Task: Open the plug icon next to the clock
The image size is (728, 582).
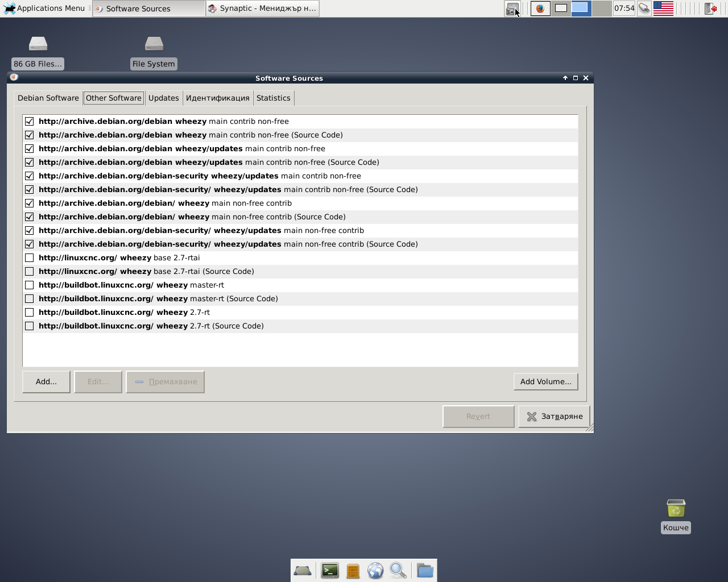Action: (x=644, y=9)
